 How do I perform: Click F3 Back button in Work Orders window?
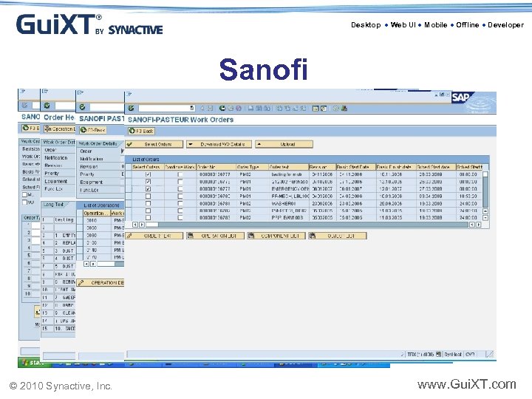[141, 131]
